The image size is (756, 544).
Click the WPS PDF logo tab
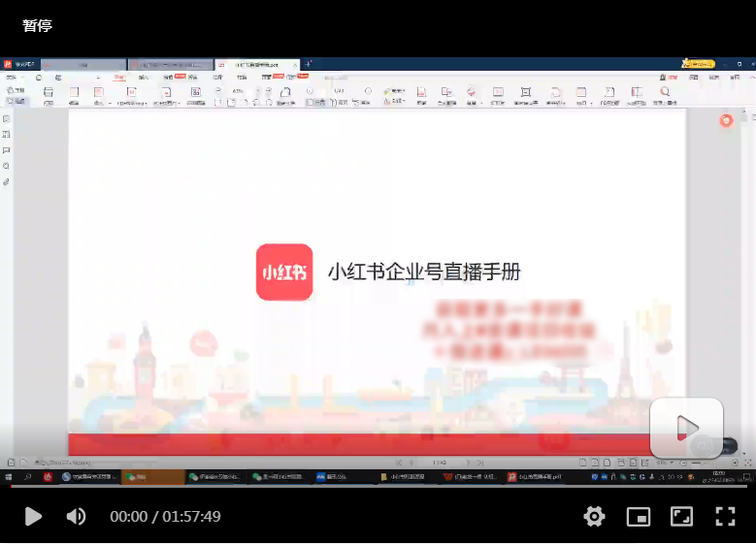pos(19,64)
